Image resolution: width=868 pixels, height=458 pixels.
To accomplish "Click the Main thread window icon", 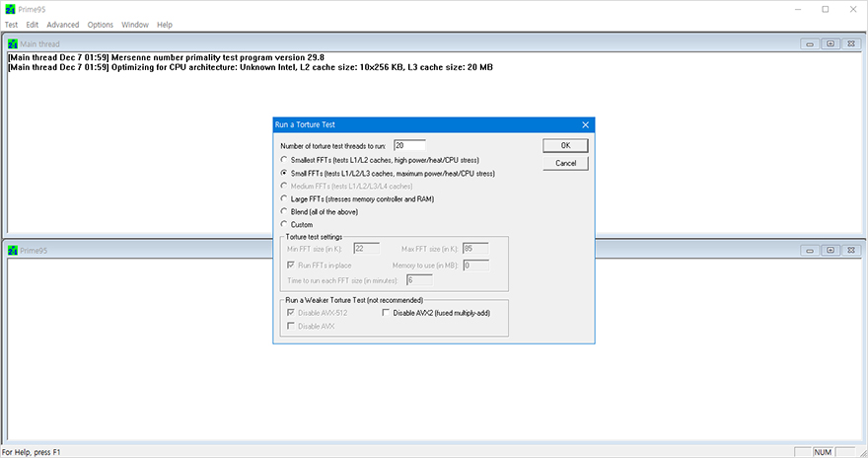I will 13,43.
